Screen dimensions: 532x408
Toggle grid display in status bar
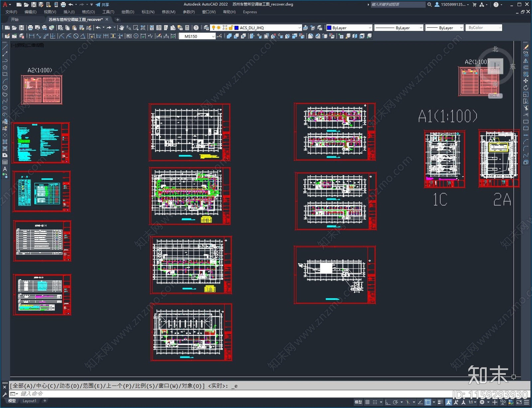pos(367,402)
